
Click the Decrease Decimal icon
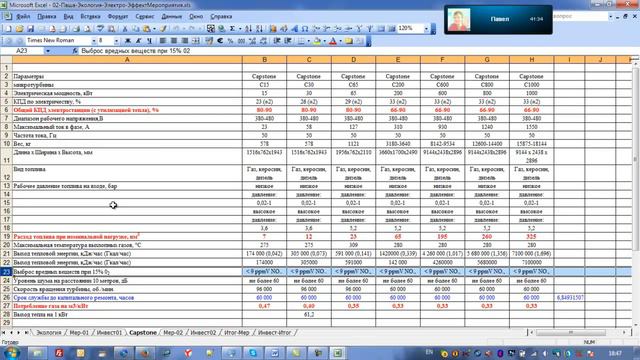(x=263, y=40)
